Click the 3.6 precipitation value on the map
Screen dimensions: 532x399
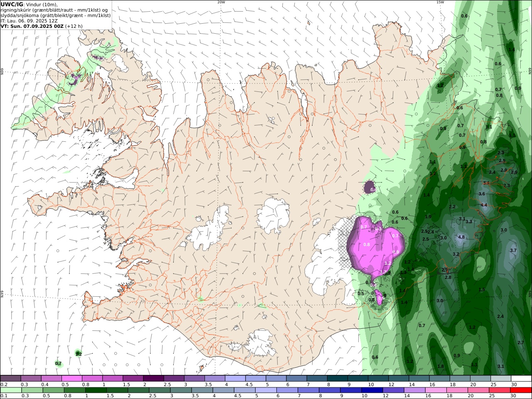(482, 194)
